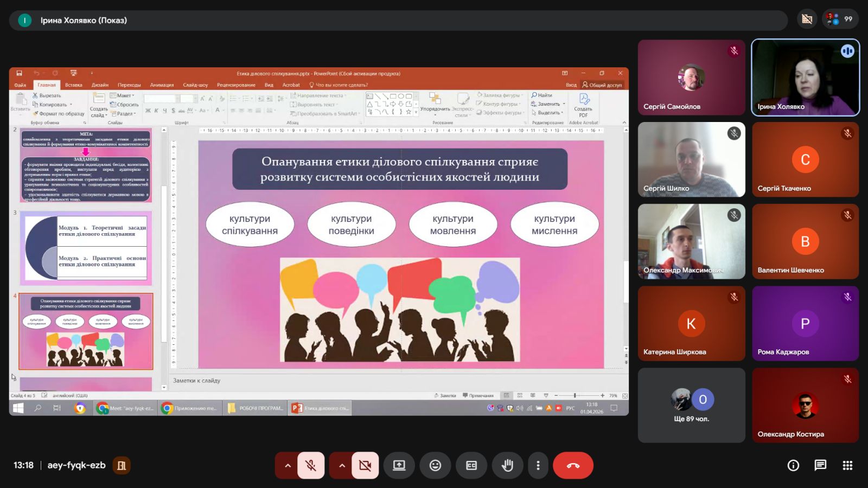This screenshot has width=868, height=488.
Task: Click Заметки button in PowerPoint status bar
Action: point(445,396)
